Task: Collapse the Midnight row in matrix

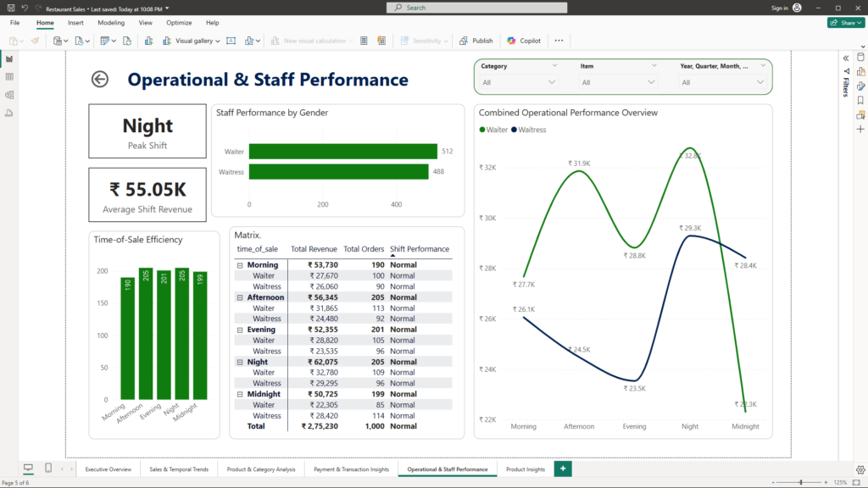Action: [x=240, y=394]
